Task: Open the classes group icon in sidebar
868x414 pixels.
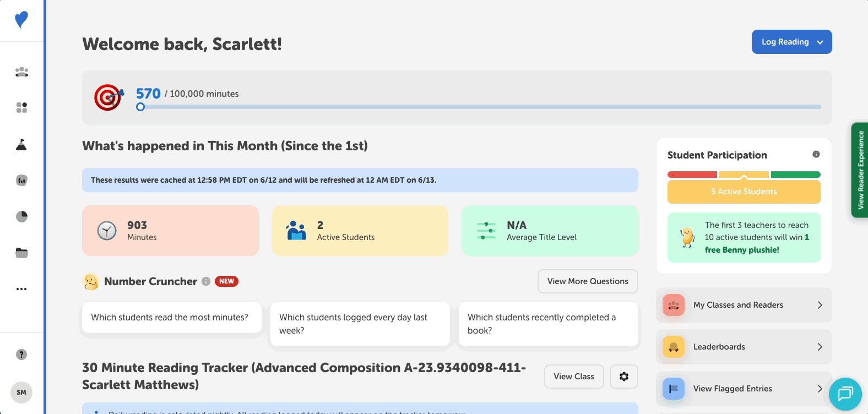Action: pos(21,72)
